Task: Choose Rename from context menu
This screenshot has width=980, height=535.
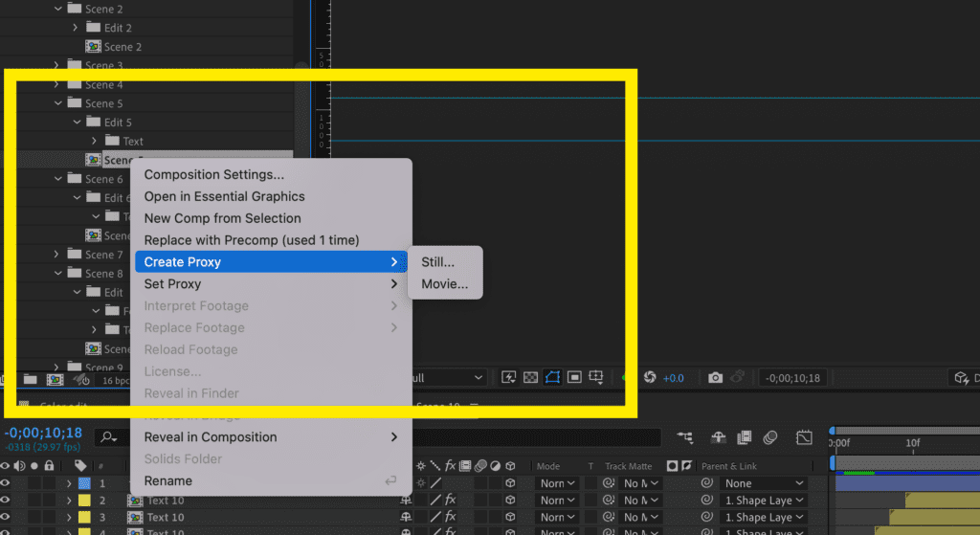Action: [271, 480]
